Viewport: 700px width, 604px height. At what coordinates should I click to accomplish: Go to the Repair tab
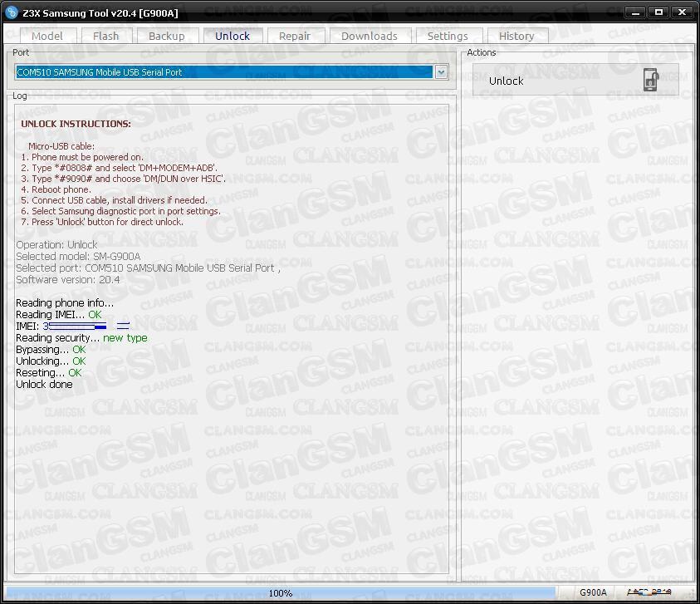pyautogui.click(x=295, y=36)
